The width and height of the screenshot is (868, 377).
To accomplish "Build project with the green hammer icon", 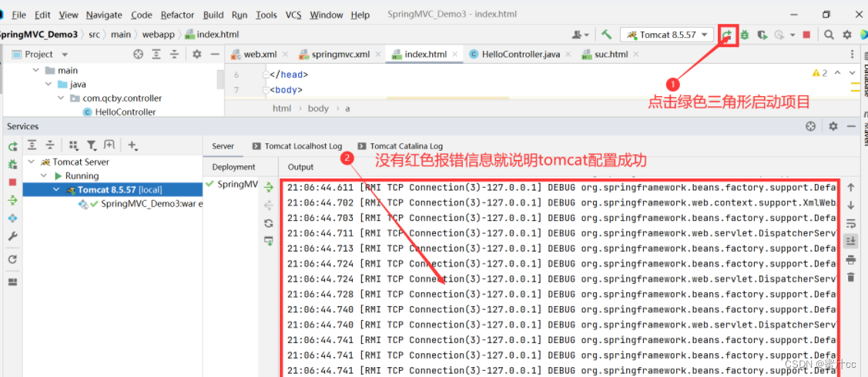I will pos(607,35).
